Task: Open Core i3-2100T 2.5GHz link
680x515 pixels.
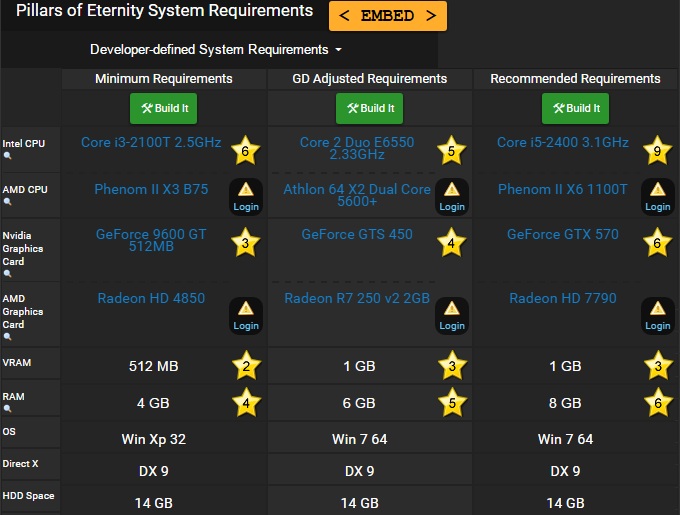Action: pos(151,142)
